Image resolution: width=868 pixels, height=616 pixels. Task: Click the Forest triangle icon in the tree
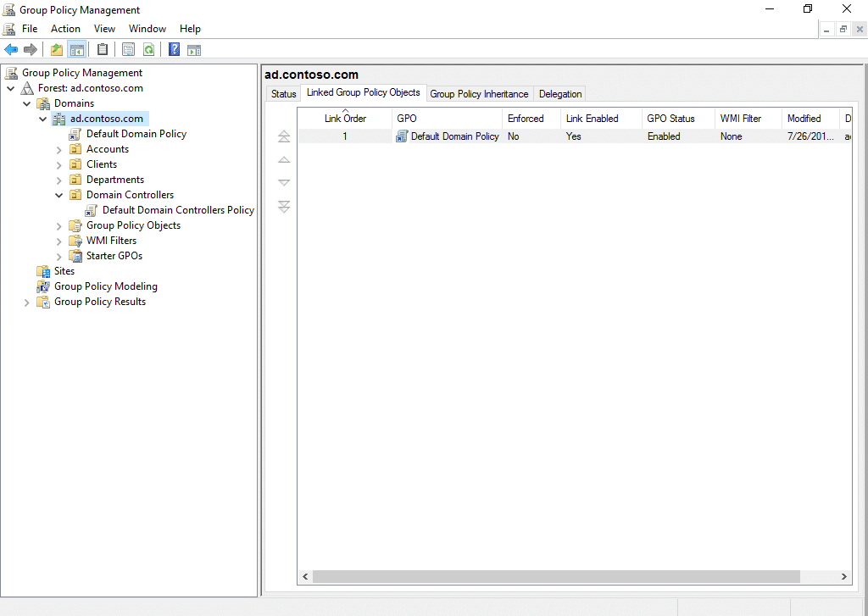coord(27,88)
